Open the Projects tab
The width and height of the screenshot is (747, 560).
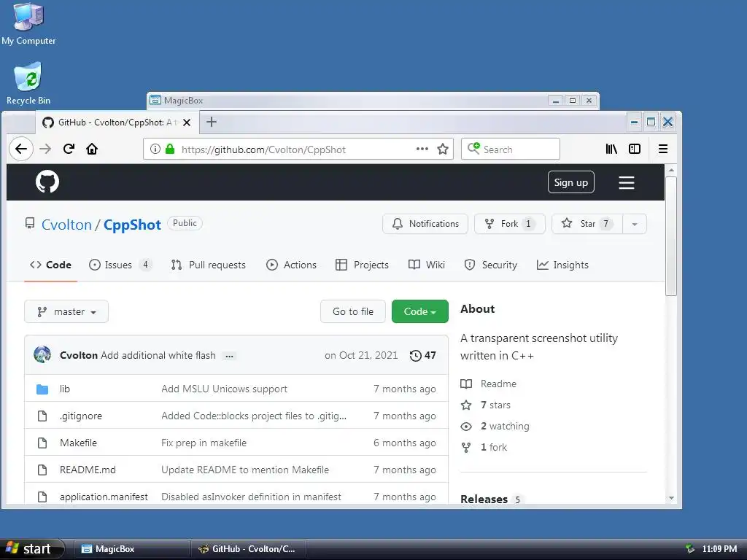362,265
